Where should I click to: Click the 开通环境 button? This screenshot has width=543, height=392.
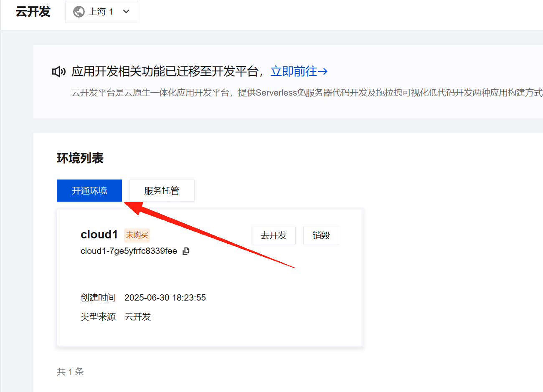click(89, 191)
